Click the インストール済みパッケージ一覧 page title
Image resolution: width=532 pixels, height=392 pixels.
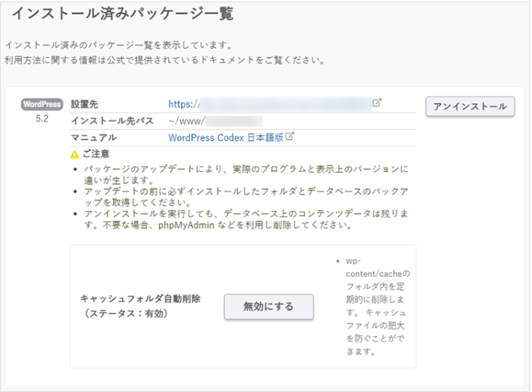tap(123, 14)
